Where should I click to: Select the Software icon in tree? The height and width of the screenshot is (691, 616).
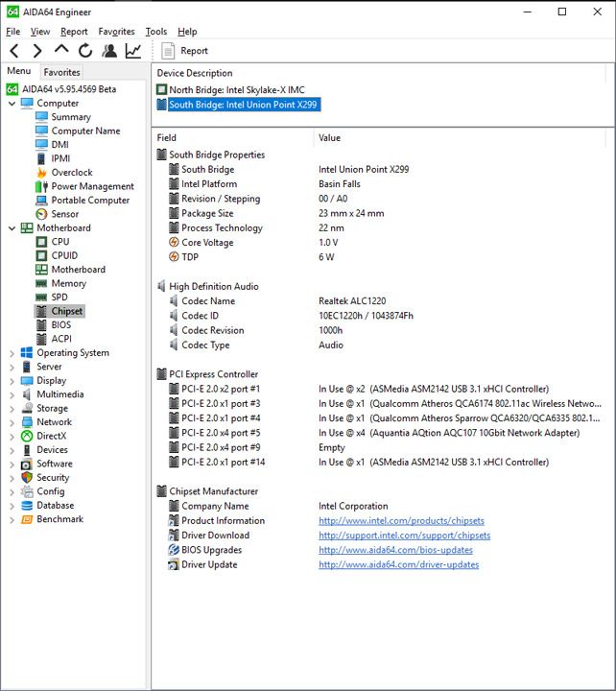27,465
